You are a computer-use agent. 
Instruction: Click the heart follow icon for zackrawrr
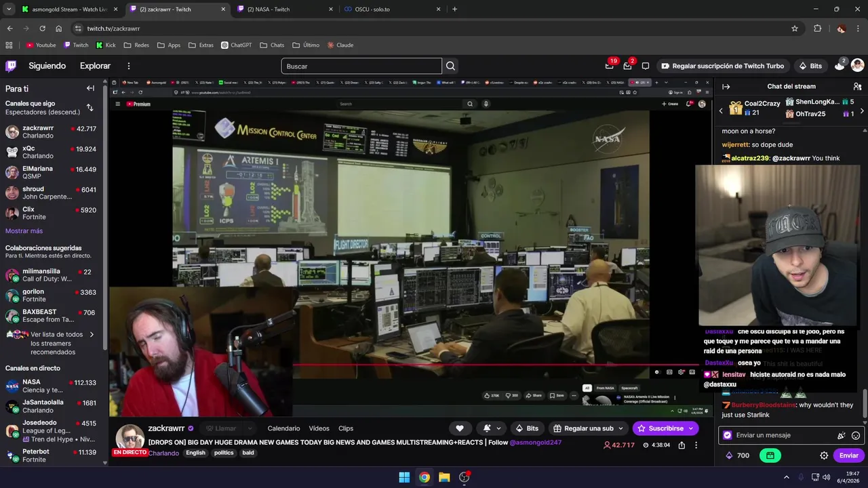pos(459,428)
